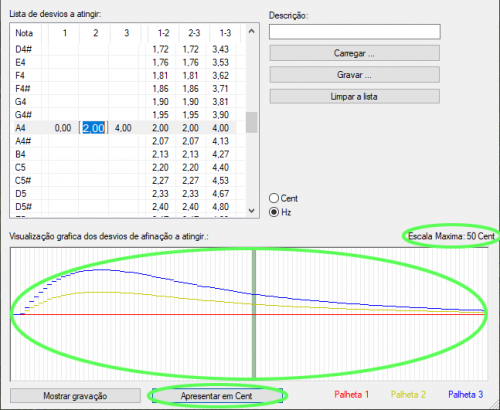Click the Palheta 3 legend label
500x410 pixels.
[466, 395]
